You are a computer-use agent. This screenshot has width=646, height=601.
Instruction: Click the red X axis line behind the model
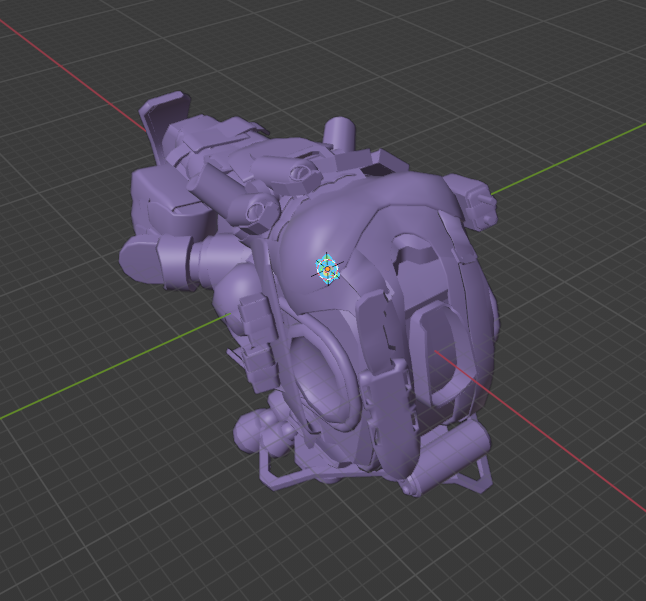point(72,75)
